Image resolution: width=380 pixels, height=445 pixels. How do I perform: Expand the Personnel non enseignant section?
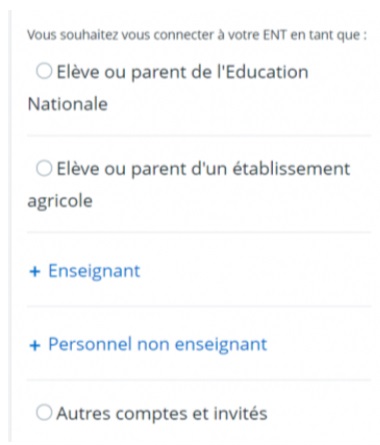[148, 345]
